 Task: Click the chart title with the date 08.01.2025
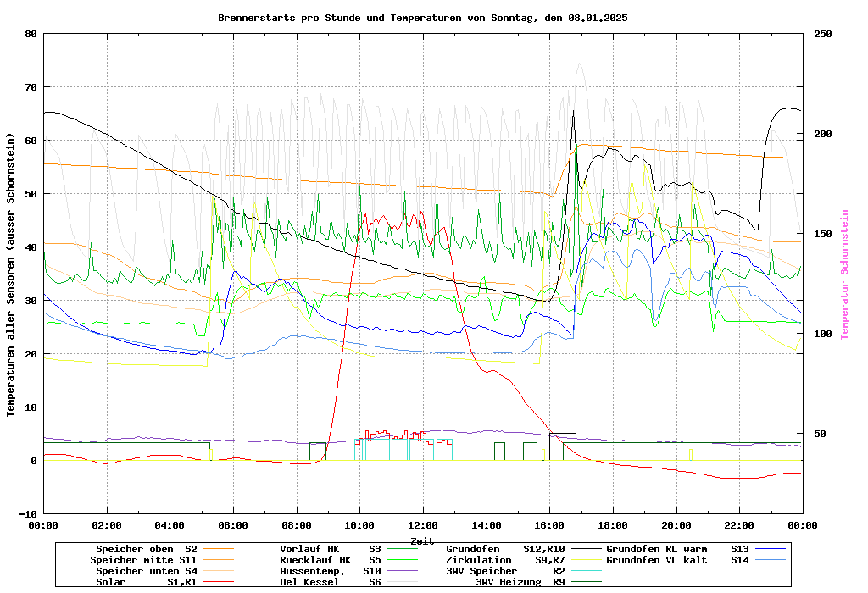pos(422,18)
